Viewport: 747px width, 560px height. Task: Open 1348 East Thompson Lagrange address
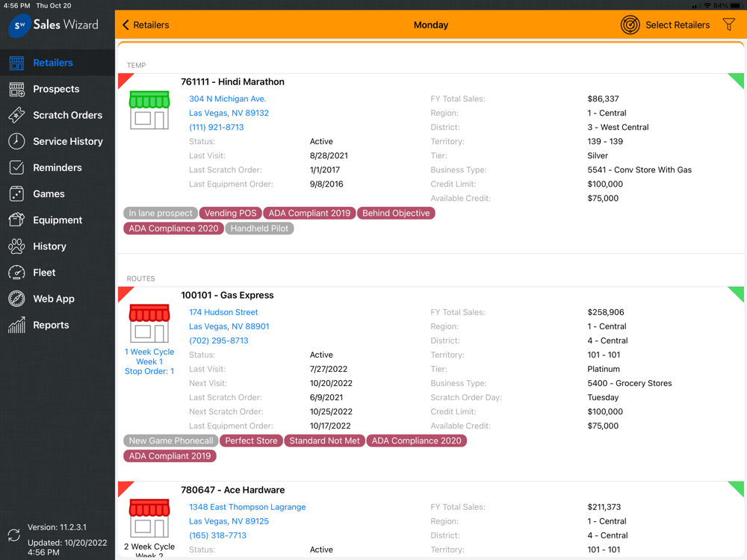tap(247, 507)
